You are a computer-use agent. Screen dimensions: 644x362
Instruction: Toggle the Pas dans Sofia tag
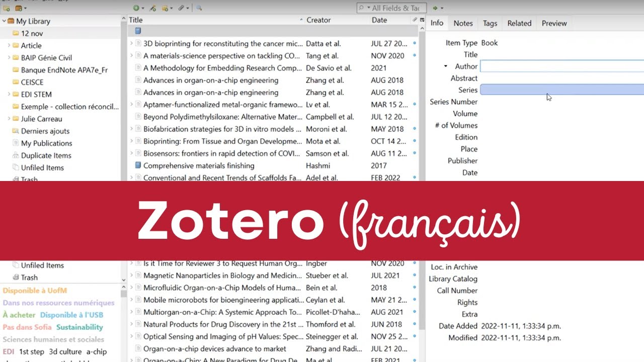pos(27,327)
